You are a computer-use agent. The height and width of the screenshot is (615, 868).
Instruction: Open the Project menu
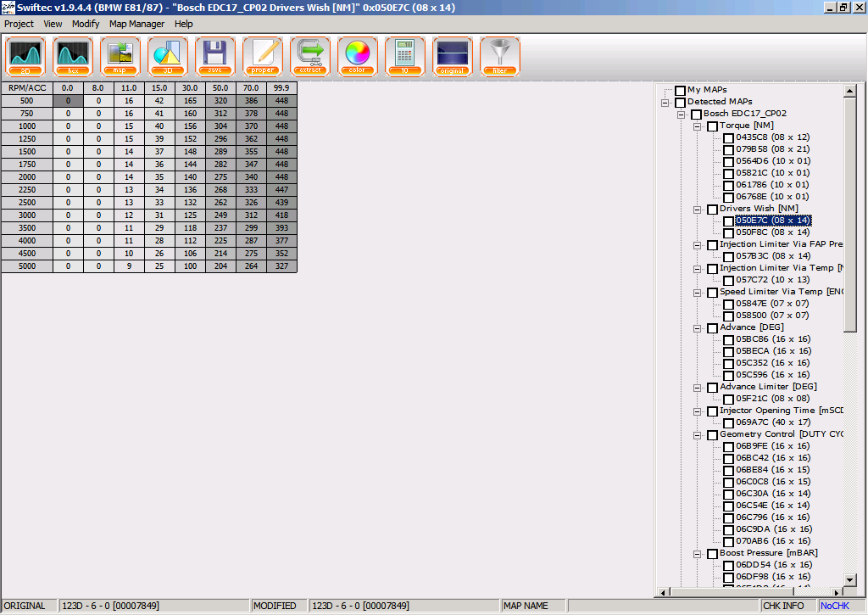(19, 24)
